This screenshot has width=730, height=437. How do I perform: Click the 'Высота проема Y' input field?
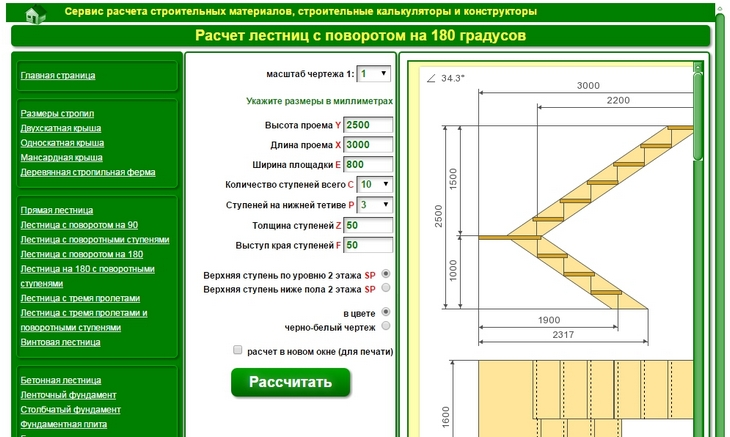coord(368,125)
